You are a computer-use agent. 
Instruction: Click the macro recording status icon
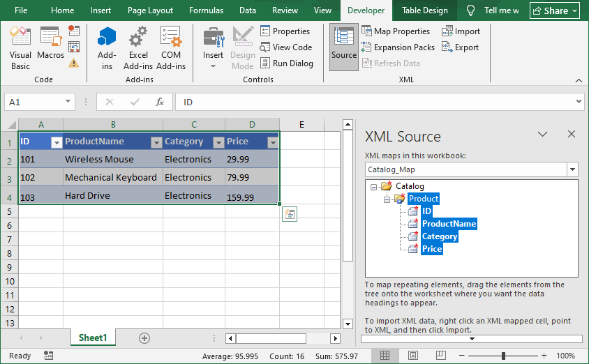pos(48,356)
